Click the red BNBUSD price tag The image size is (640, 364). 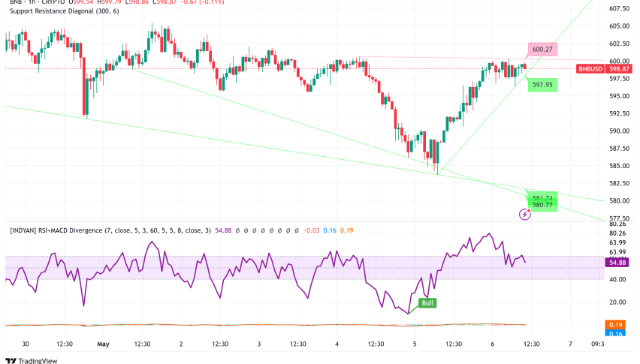[x=592, y=68]
